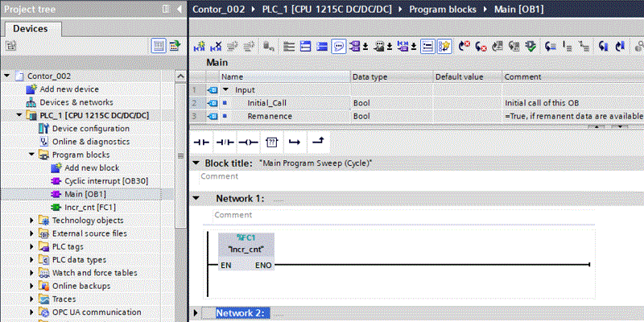Image resolution: width=644 pixels, height=322 pixels.
Task: Collapse the Input section in interface table
Action: pyautogui.click(x=225, y=90)
